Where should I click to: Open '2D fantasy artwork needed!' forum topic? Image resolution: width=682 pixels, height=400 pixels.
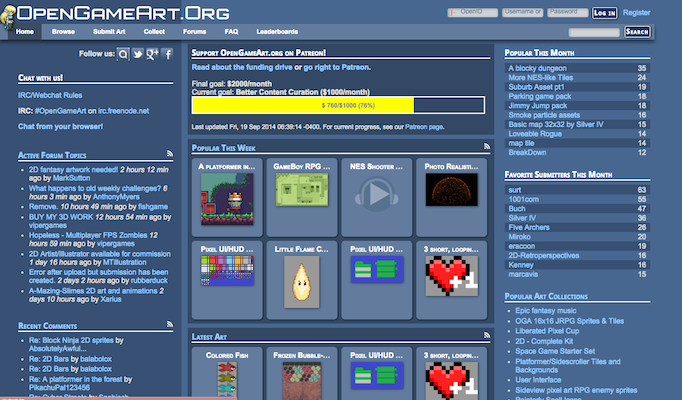[x=74, y=170]
